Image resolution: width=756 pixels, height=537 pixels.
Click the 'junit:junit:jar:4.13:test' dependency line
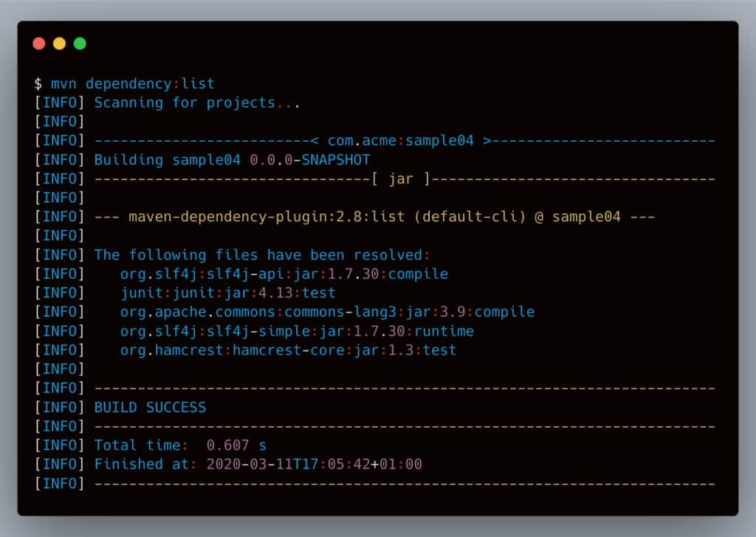tap(228, 293)
